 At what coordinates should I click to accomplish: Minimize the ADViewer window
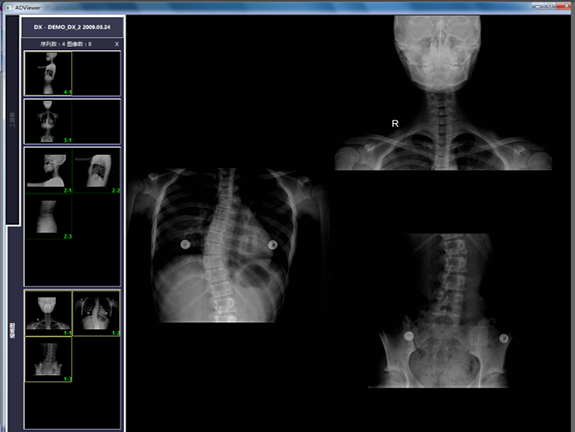click(538, 6)
